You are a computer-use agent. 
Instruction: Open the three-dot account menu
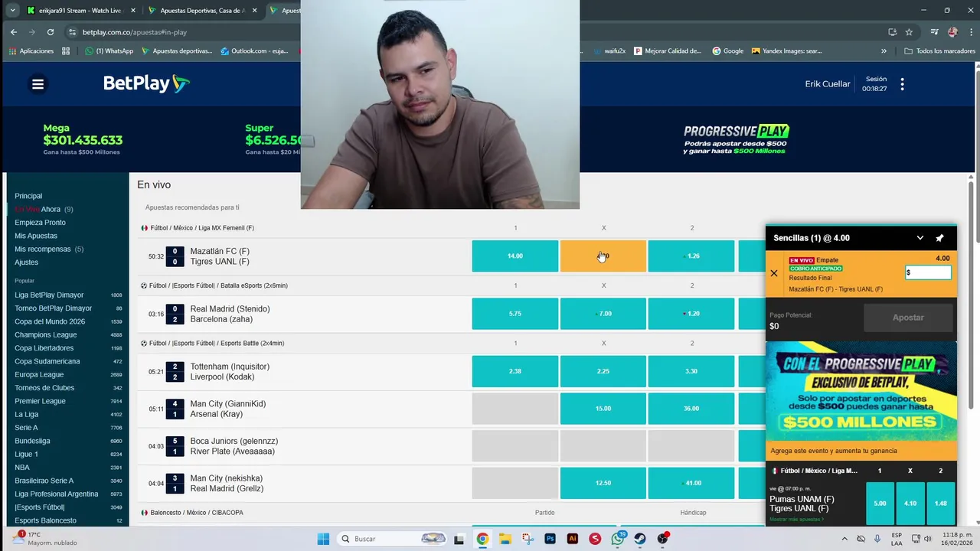point(902,84)
